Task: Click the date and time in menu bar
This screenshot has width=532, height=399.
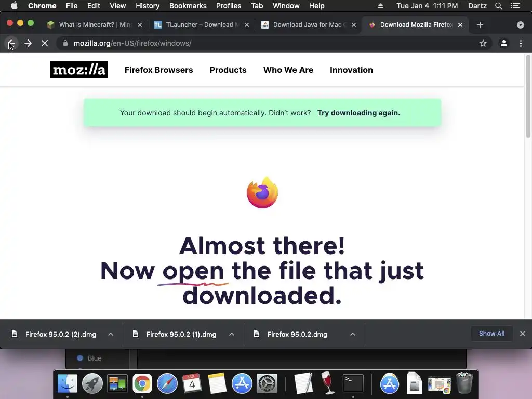Action: tap(427, 6)
